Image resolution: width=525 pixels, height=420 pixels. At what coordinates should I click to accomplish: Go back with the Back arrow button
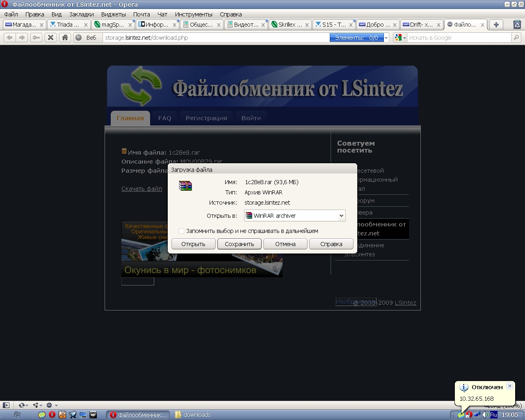(10, 37)
